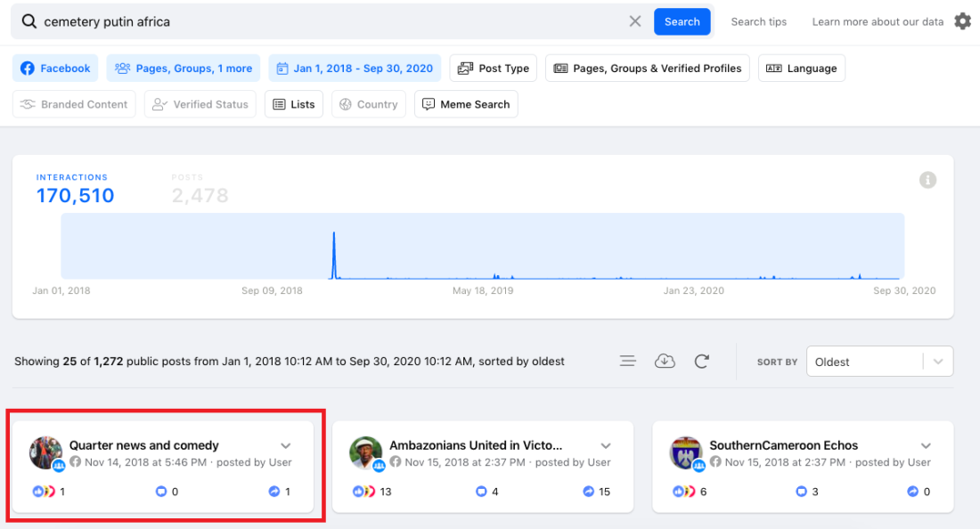Expand Ambazonians United card chevron

tap(606, 446)
